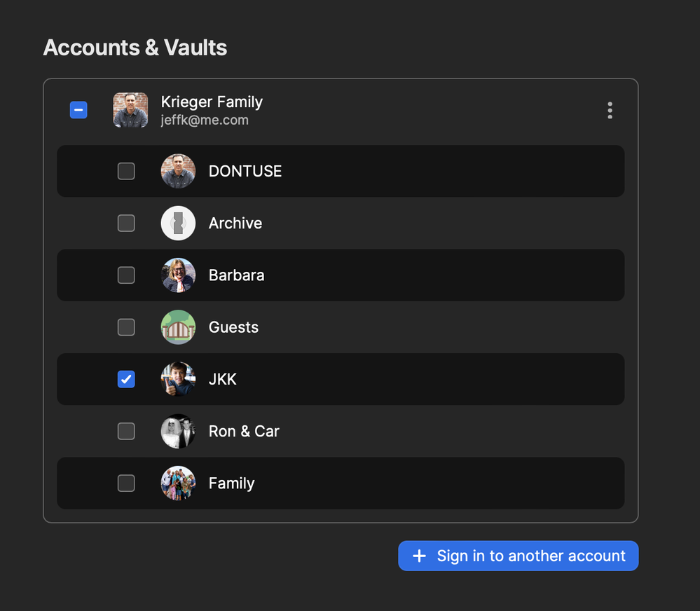The width and height of the screenshot is (700, 611).
Task: Click the Guests vault gate icon
Action: pyautogui.click(x=178, y=327)
